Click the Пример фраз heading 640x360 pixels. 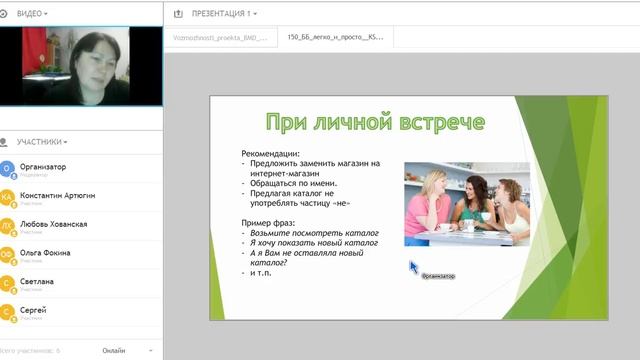click(x=268, y=223)
